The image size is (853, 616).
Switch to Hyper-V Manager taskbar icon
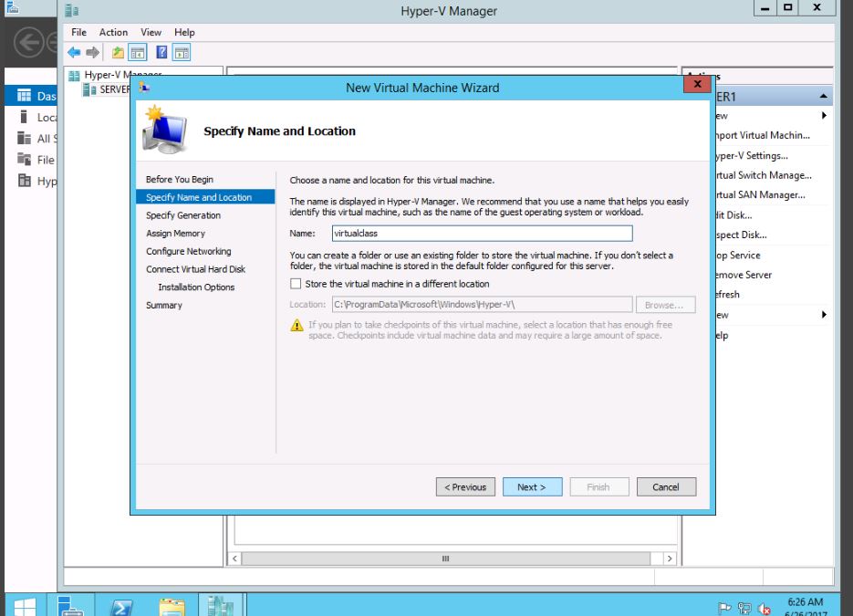coord(221,606)
